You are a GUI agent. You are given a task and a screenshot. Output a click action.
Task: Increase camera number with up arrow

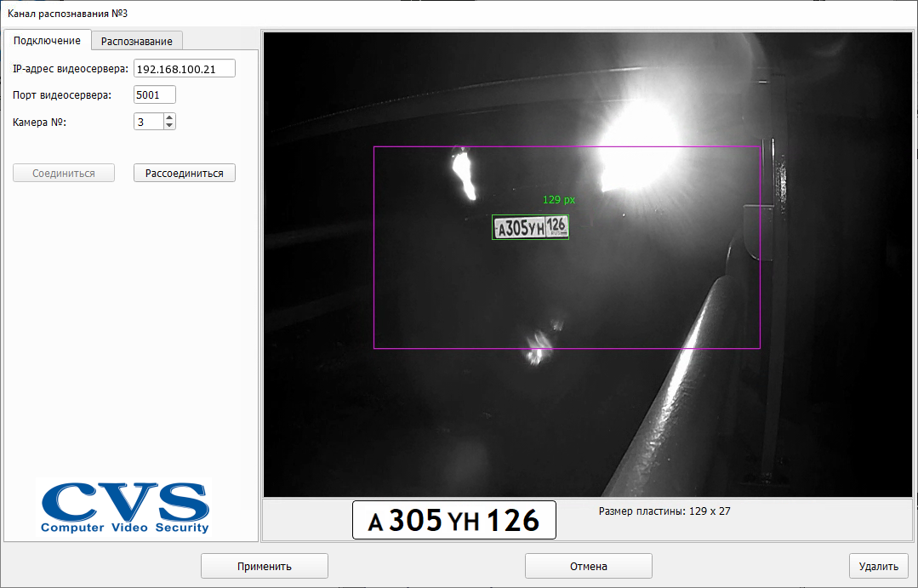169,118
